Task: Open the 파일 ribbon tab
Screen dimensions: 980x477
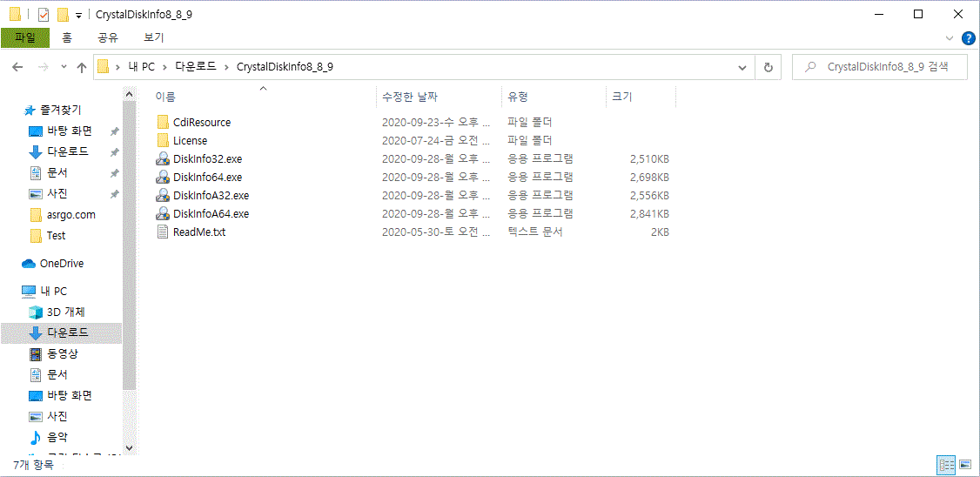Action: click(25, 37)
